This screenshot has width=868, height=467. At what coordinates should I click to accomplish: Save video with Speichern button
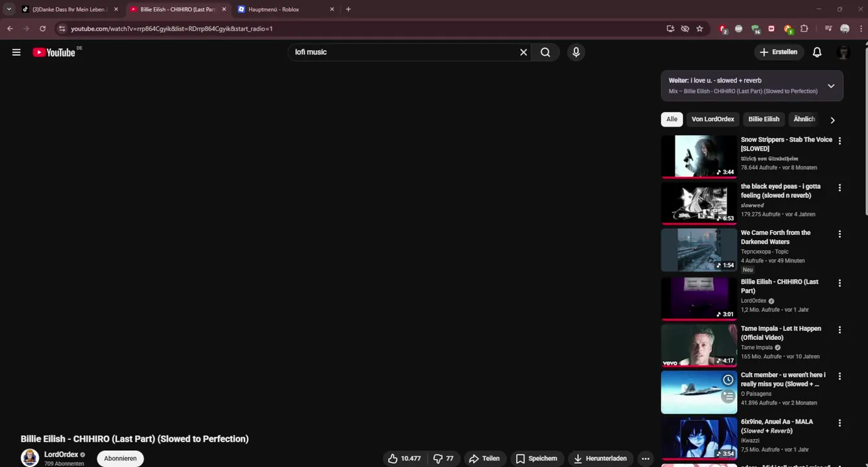[x=536, y=459]
